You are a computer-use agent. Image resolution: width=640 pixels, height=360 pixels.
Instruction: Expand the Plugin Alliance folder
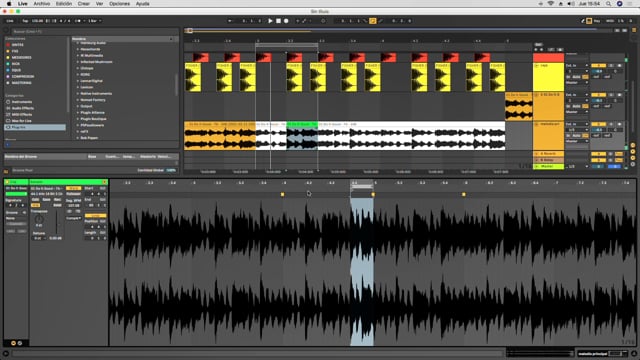pos(92,113)
